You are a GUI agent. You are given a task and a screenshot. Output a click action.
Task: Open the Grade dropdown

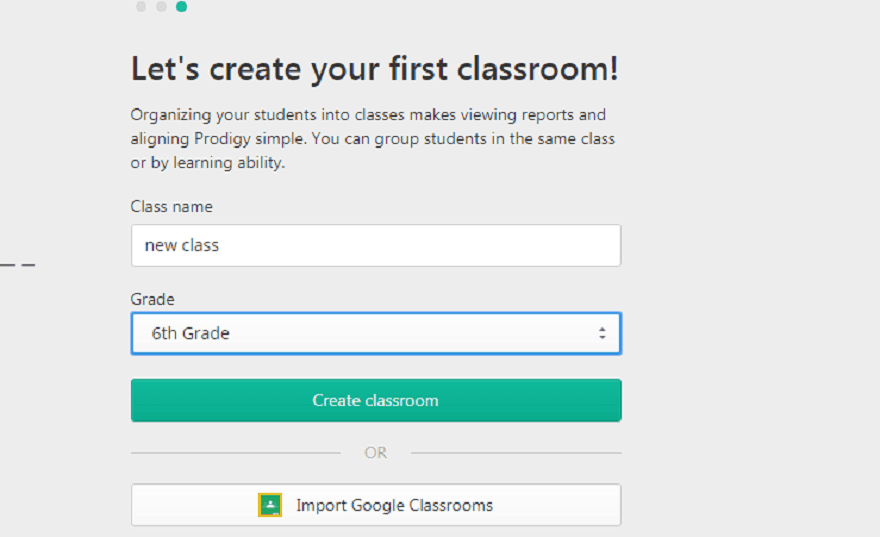coord(375,334)
